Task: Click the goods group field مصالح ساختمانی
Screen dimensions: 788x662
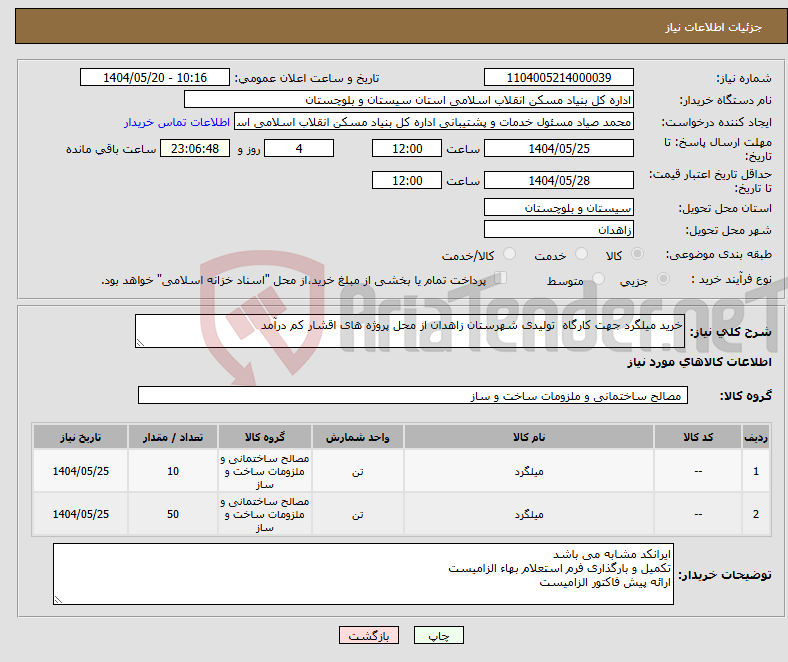Action: 413,395
